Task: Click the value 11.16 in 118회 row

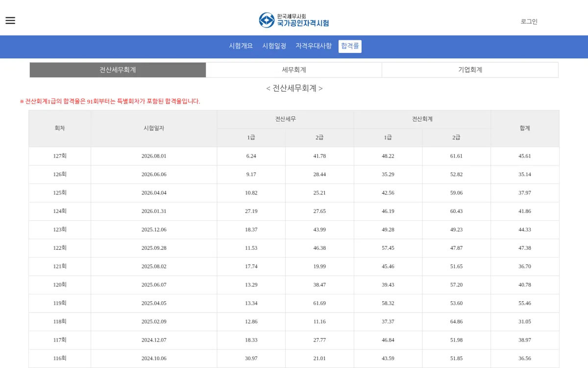Action: 319,321
